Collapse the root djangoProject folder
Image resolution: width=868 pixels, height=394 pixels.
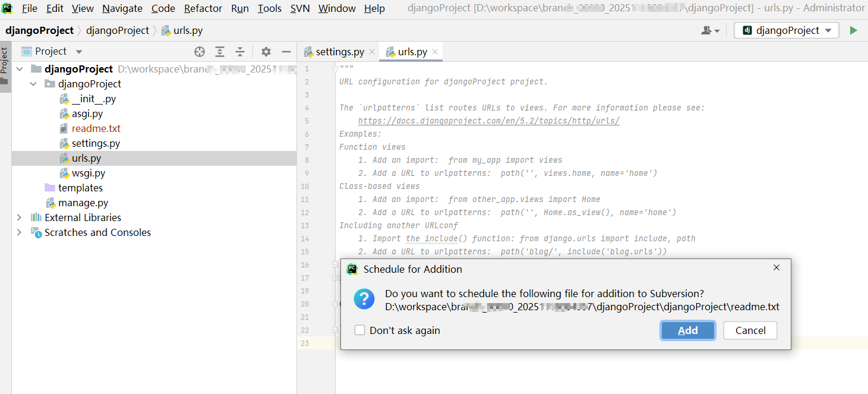click(20, 69)
